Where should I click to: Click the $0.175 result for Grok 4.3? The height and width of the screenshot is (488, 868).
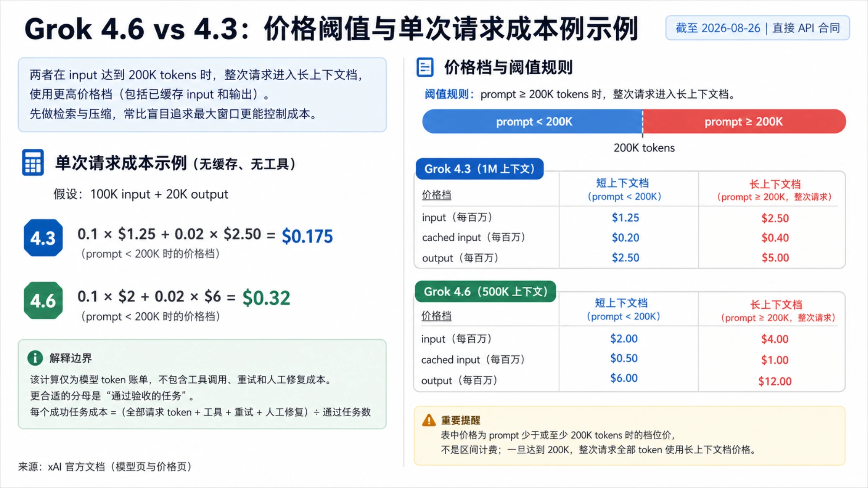coord(307,236)
